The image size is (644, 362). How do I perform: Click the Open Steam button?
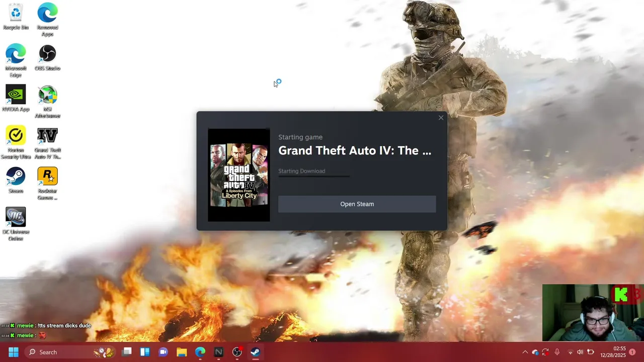pos(357,204)
